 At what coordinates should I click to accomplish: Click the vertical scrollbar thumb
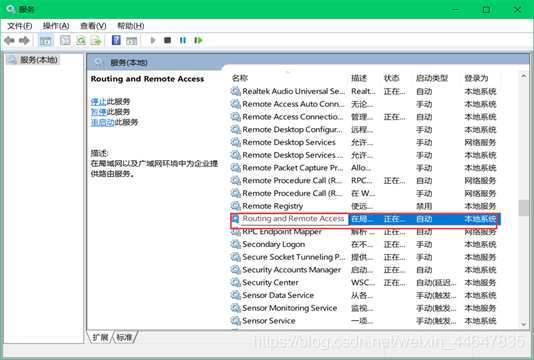pos(523,208)
